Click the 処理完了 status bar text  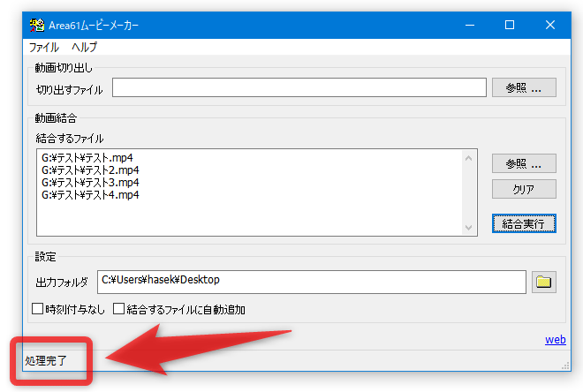tap(46, 360)
